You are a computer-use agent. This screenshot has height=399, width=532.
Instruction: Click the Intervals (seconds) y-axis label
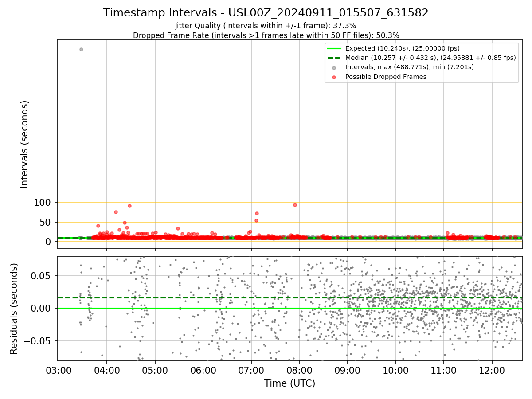pos(25,144)
